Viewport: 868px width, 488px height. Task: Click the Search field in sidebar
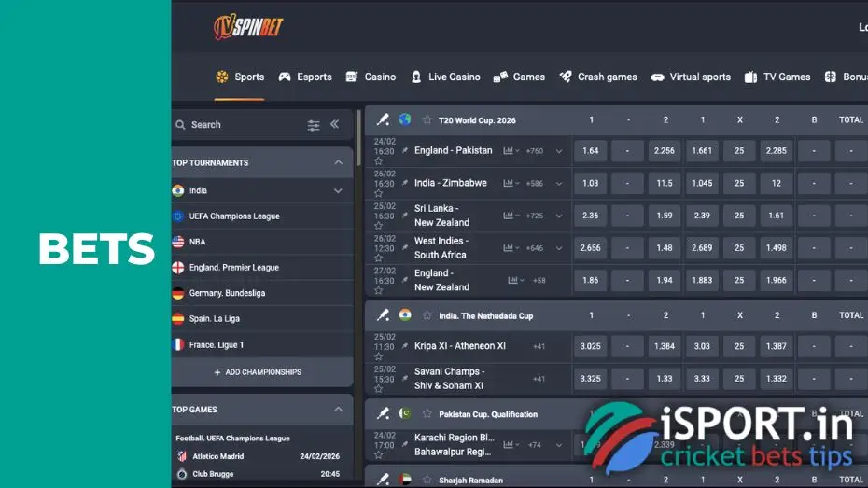[x=238, y=125]
